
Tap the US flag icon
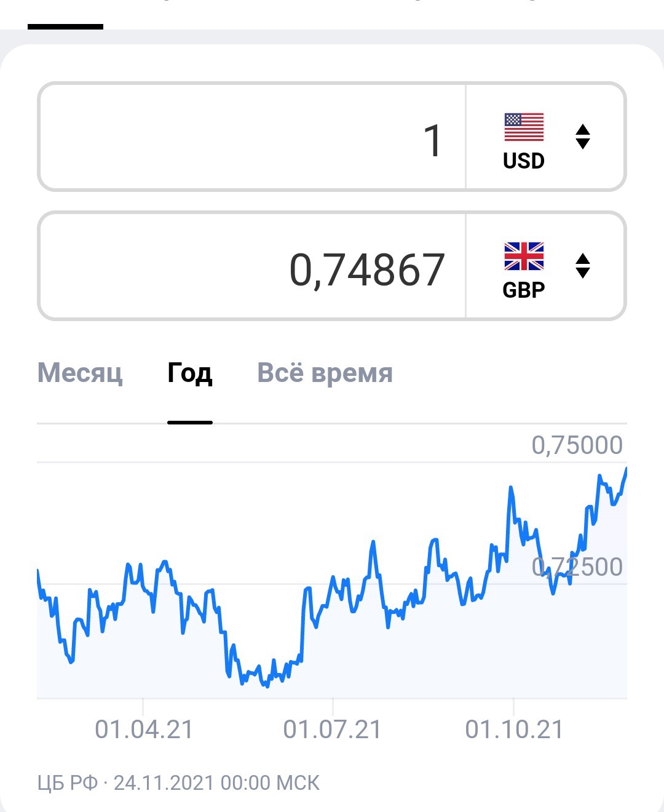(524, 127)
